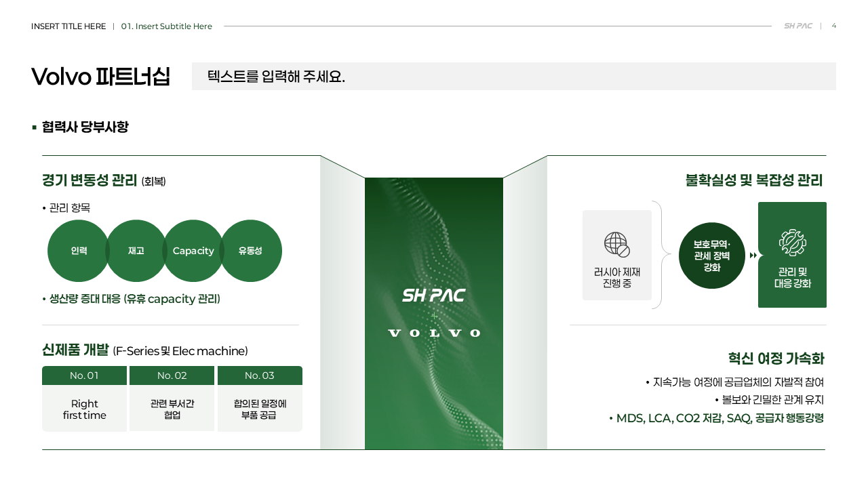Click the globe blocked icon
The height and width of the screenshot is (488, 868).
[x=617, y=245]
